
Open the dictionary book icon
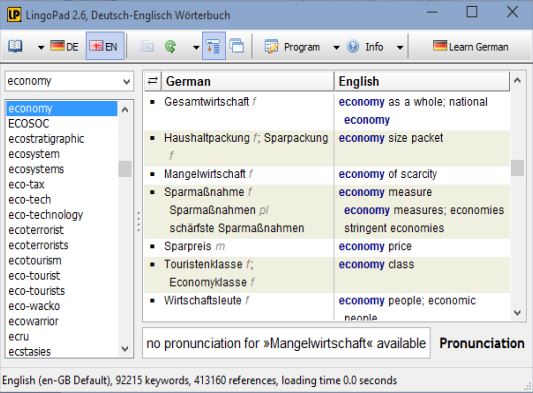click(x=15, y=47)
